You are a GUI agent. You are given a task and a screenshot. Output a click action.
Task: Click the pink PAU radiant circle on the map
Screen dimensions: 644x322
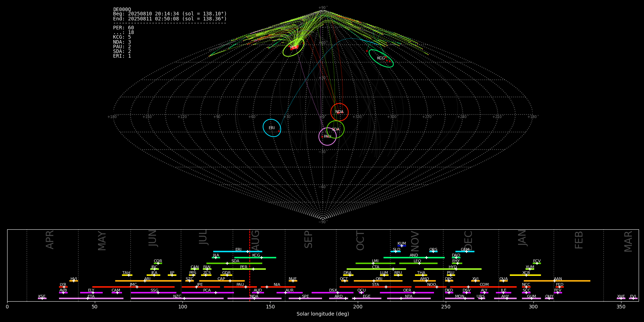[327, 136]
